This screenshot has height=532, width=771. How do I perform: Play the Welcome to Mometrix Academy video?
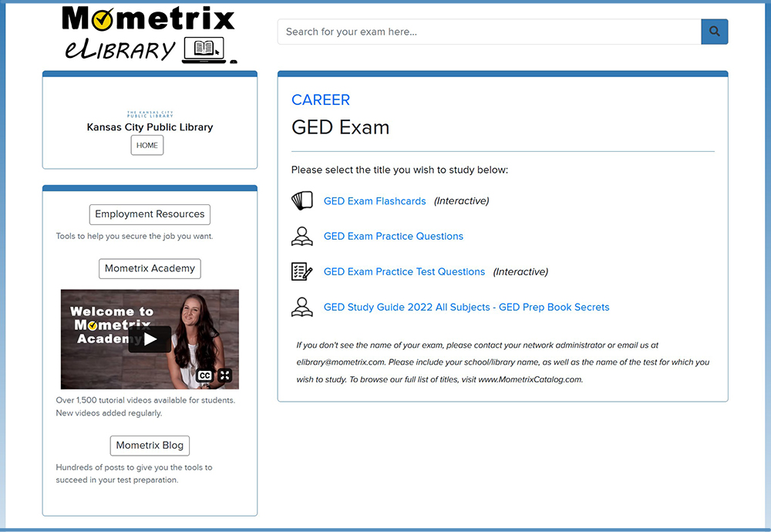pos(150,338)
